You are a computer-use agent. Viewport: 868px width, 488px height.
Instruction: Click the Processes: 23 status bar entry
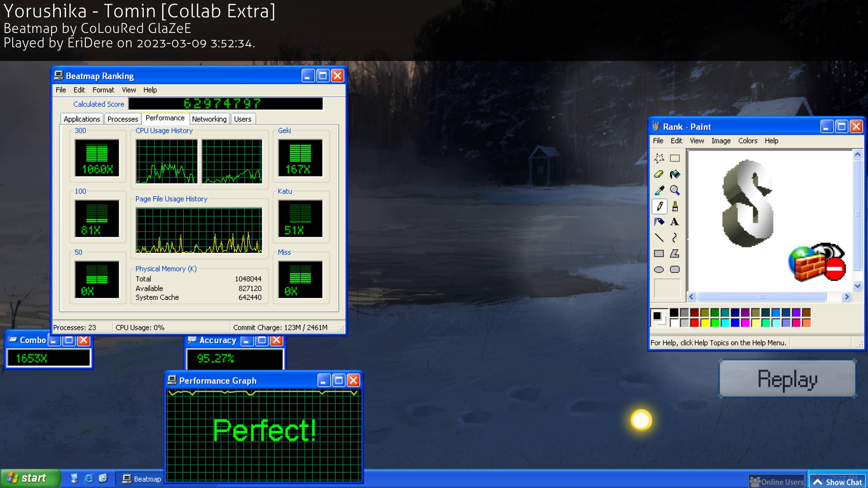click(75, 327)
